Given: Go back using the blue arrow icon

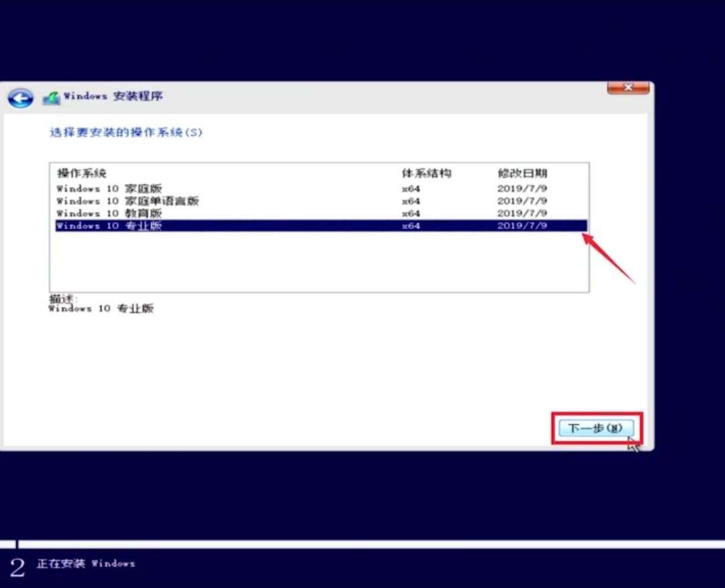Looking at the screenshot, I should pos(20,98).
